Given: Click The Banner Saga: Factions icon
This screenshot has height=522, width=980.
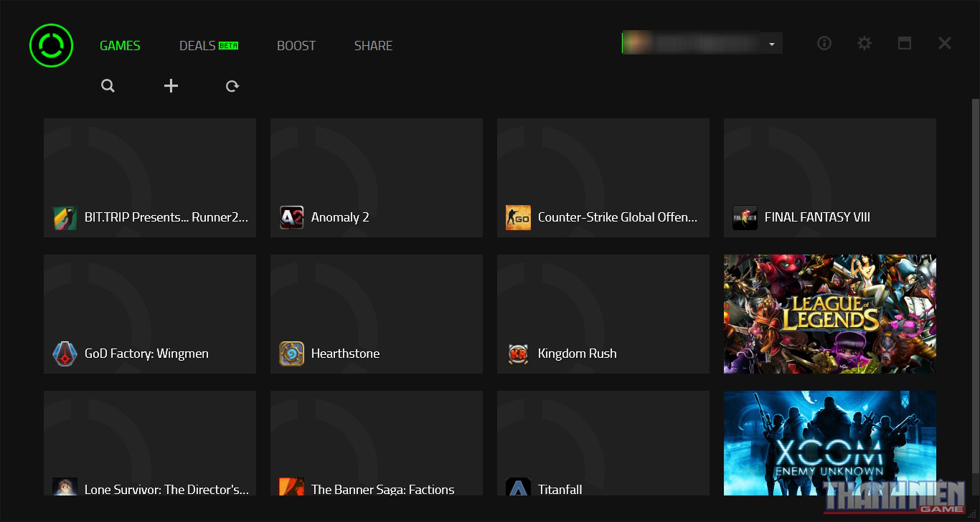Looking at the screenshot, I should (291, 487).
